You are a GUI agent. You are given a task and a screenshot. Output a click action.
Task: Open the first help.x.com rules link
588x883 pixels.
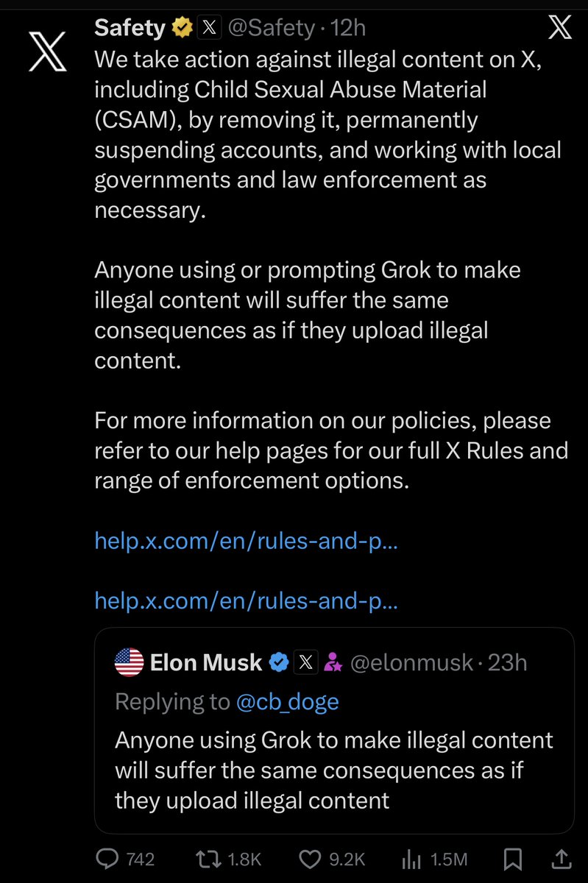(x=247, y=542)
